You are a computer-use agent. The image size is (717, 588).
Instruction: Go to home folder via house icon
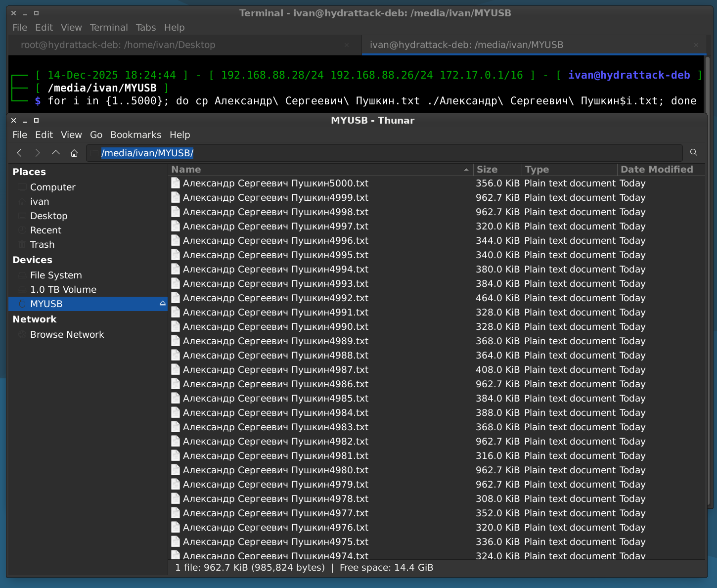point(74,153)
